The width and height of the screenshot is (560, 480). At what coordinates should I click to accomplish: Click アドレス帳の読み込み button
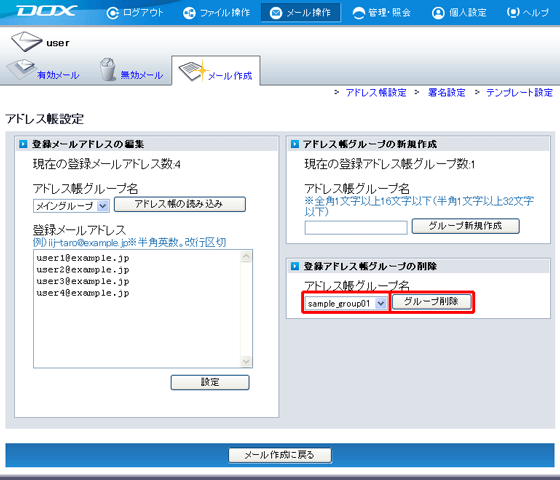pyautogui.click(x=180, y=204)
